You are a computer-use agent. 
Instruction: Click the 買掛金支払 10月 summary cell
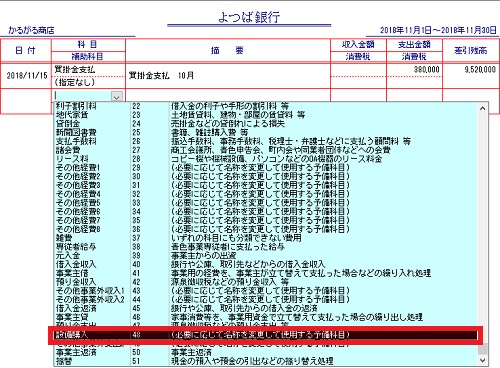tap(228, 76)
